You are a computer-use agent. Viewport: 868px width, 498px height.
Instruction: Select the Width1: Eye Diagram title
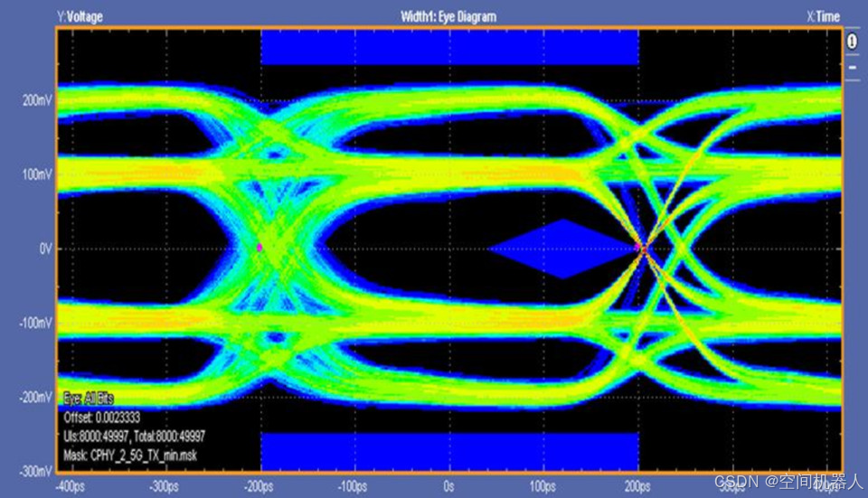click(448, 16)
